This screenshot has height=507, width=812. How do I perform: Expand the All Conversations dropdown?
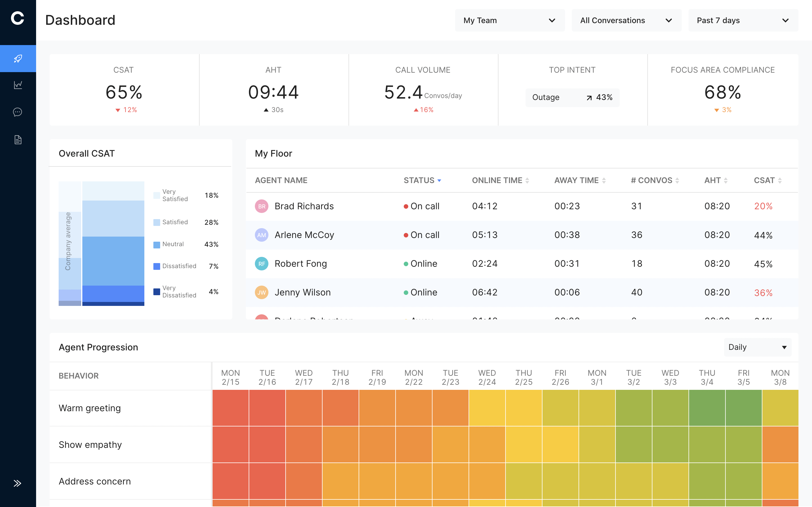click(626, 21)
